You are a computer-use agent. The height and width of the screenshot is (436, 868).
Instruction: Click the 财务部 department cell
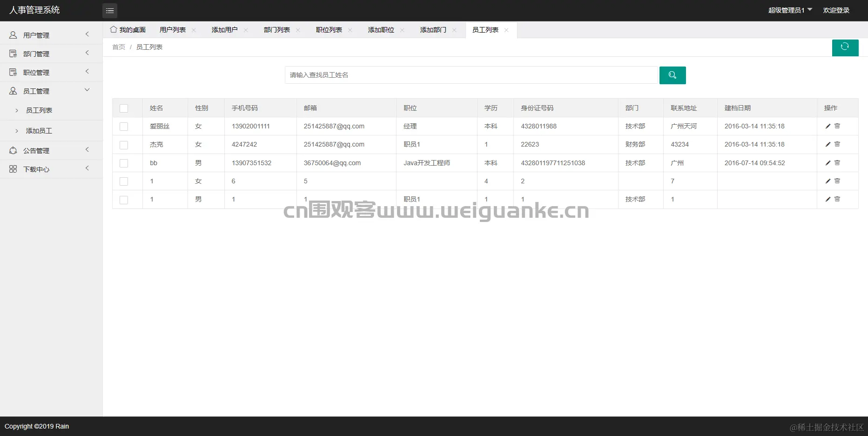(635, 144)
